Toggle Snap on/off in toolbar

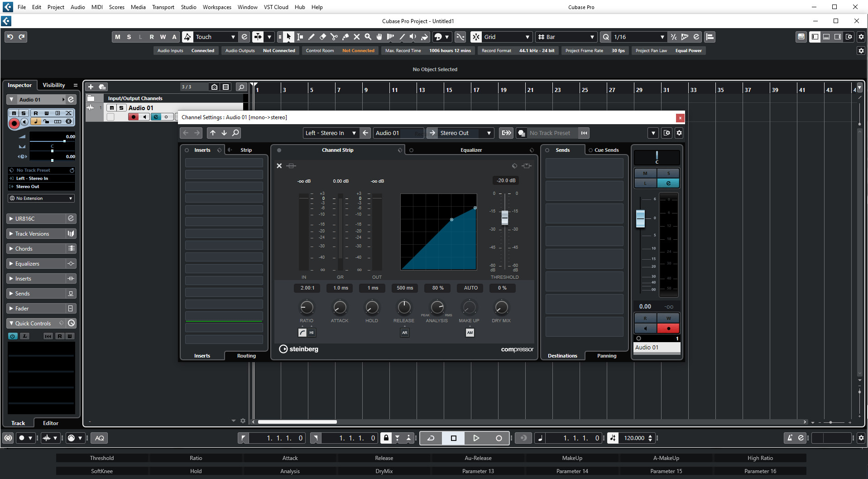[476, 37]
